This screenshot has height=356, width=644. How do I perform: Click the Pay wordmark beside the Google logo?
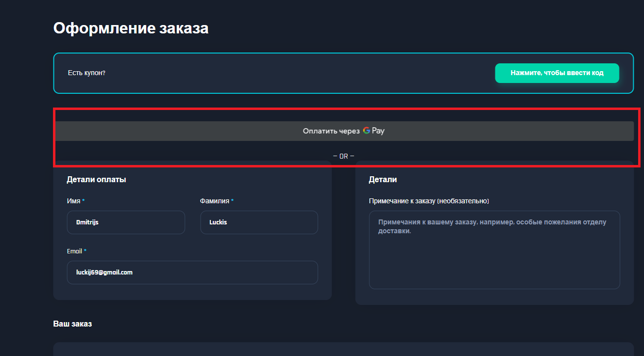378,131
